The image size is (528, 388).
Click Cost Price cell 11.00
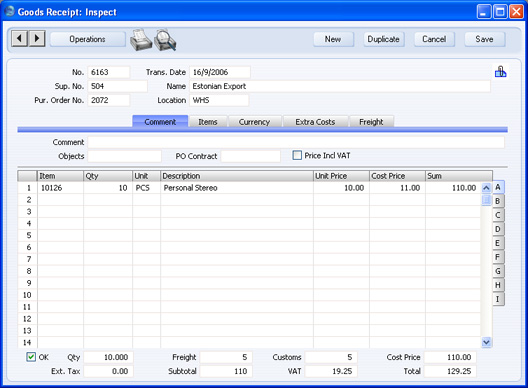pyautogui.click(x=397, y=188)
